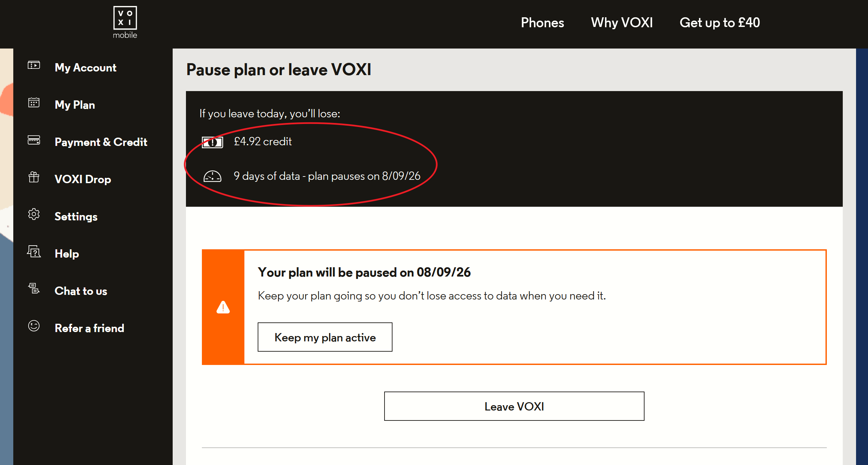Image resolution: width=868 pixels, height=465 pixels.
Task: Go to VOXI Drop in the sidebar
Action: [x=83, y=179]
